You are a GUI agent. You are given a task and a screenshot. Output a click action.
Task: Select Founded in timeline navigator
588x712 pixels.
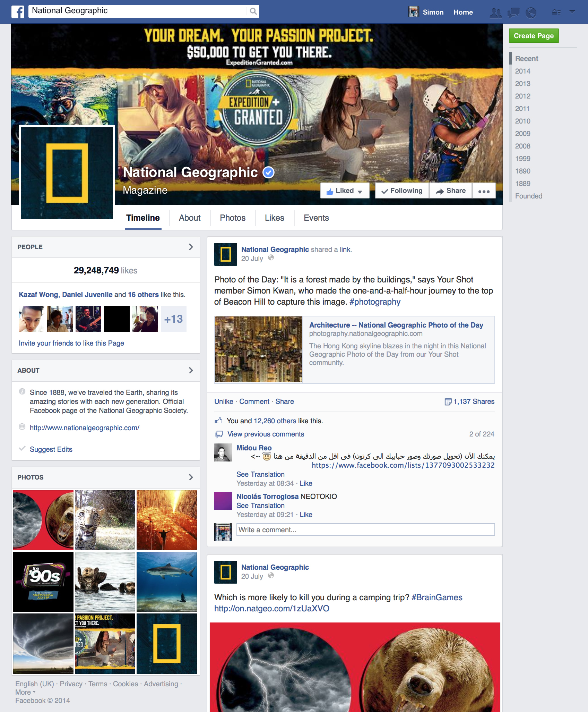pyautogui.click(x=528, y=196)
